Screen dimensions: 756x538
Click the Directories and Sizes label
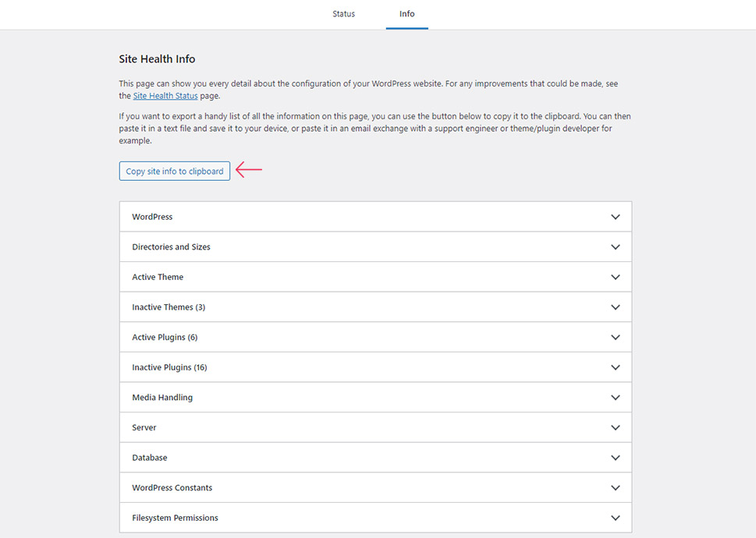click(171, 247)
